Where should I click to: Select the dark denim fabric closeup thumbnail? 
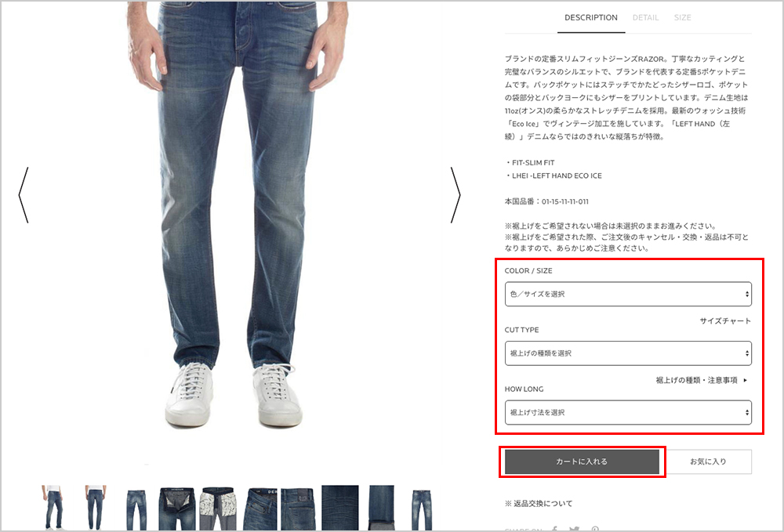(340, 508)
